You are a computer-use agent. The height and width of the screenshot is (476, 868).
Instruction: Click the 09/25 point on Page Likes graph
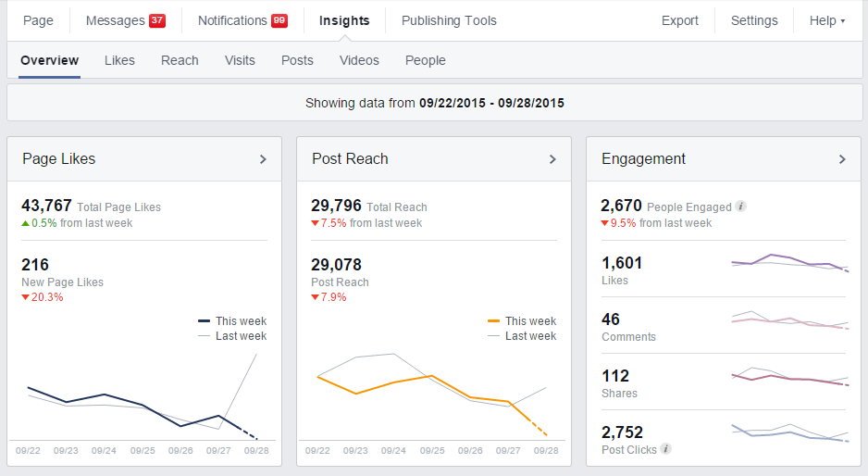[x=143, y=406]
